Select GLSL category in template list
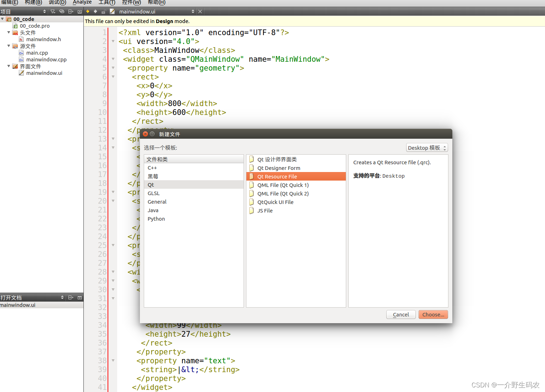Screen dimensions: 545x392 click(194, 193)
